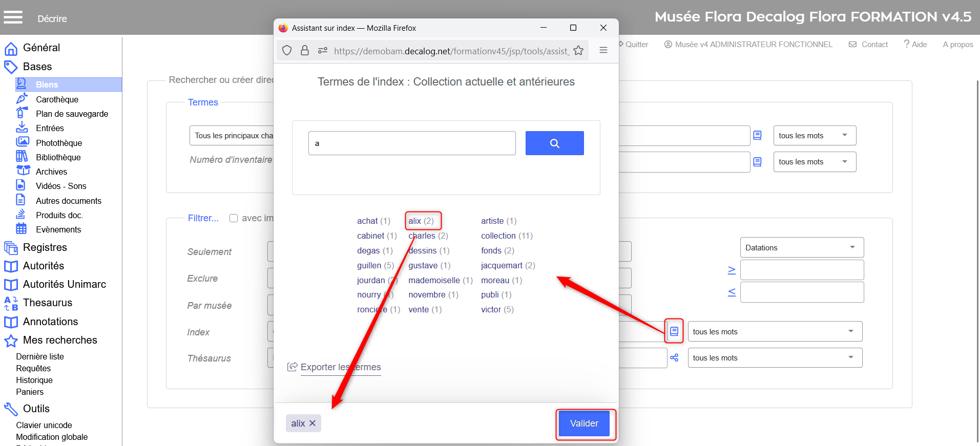Click the Firefox tracking protection shield icon
The image size is (980, 446).
coord(287,50)
